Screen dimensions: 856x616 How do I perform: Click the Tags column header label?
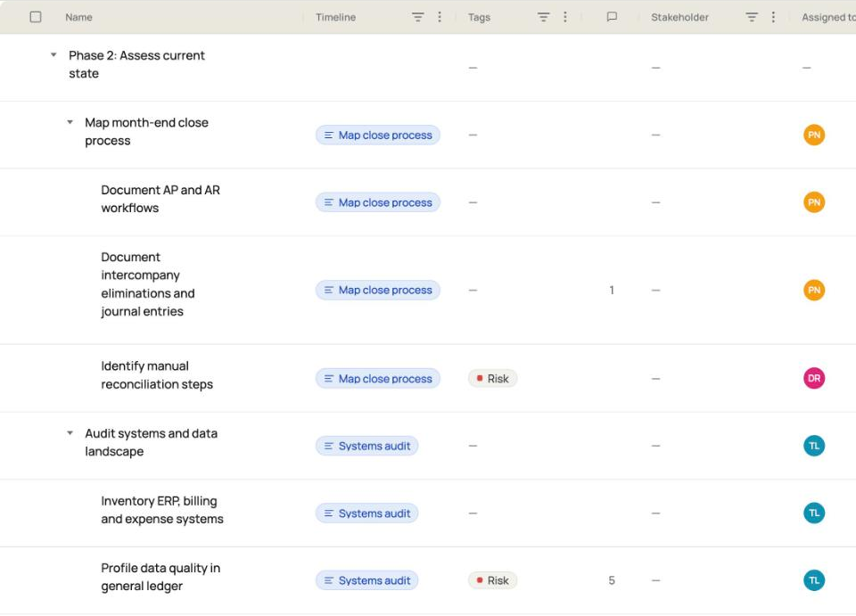click(x=479, y=17)
